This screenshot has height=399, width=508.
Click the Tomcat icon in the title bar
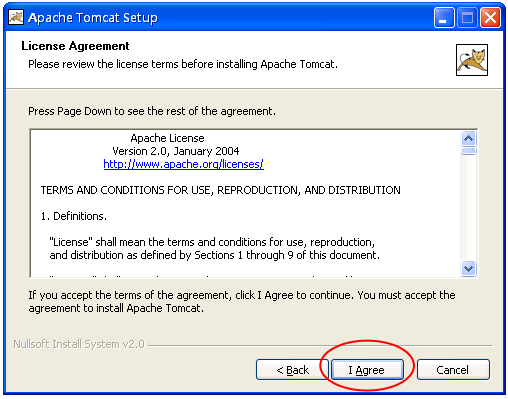[16, 17]
